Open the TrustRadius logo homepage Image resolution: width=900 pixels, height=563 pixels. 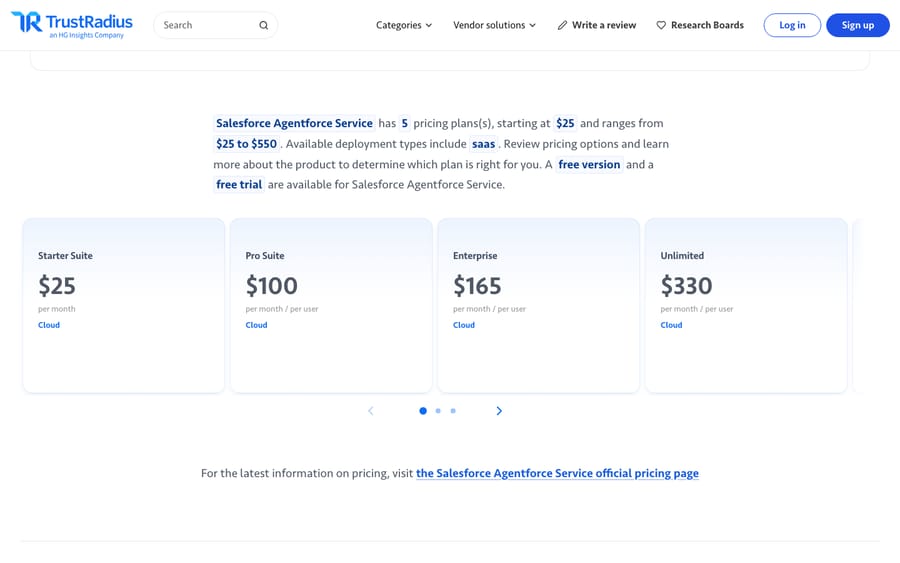point(72,25)
